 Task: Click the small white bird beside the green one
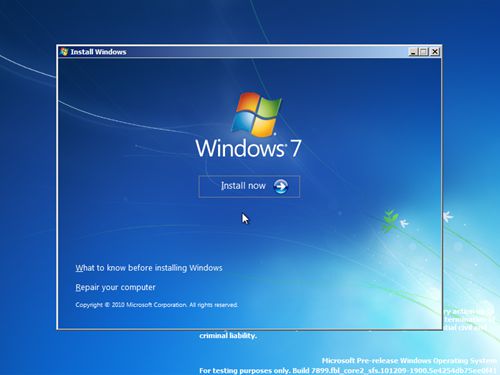(x=404, y=223)
